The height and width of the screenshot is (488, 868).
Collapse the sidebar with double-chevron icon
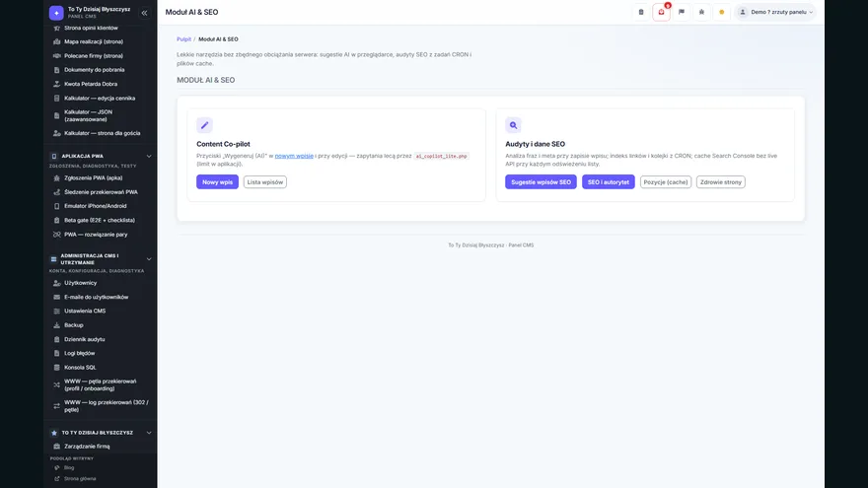(144, 13)
